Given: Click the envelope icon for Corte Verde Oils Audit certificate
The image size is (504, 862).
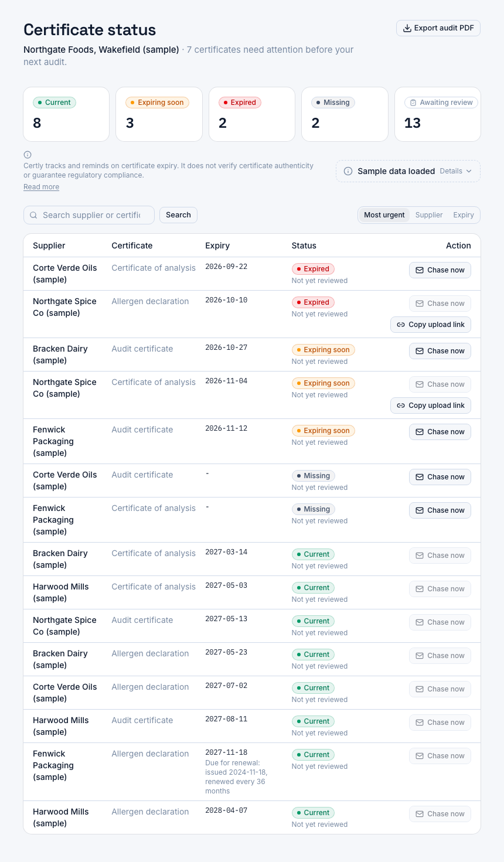Looking at the screenshot, I should (x=420, y=477).
